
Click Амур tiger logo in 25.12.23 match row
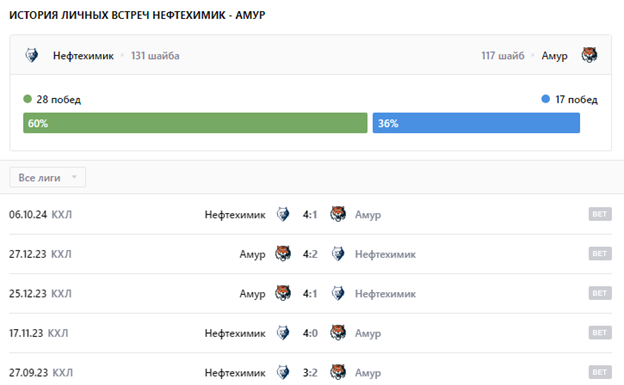coord(283,293)
